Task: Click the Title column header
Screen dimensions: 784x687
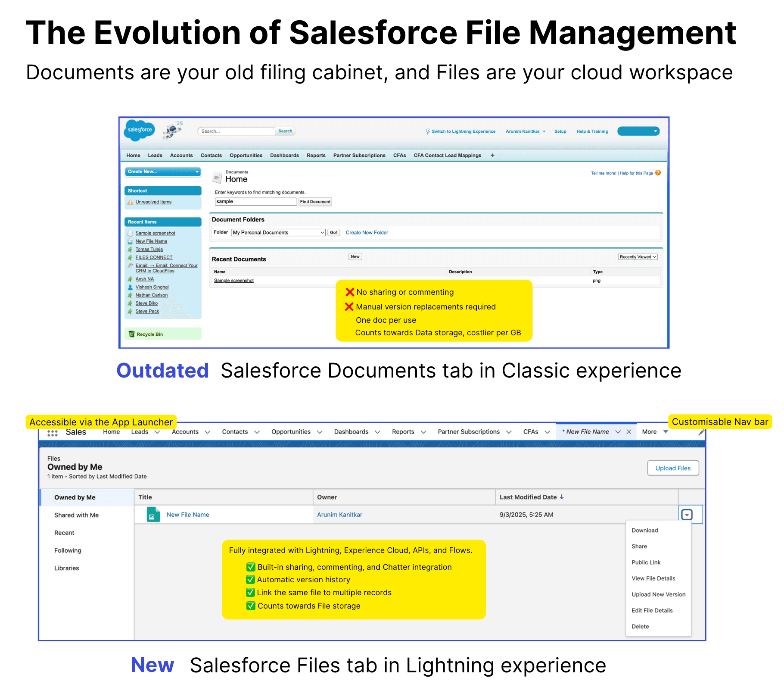Action: tap(224, 497)
